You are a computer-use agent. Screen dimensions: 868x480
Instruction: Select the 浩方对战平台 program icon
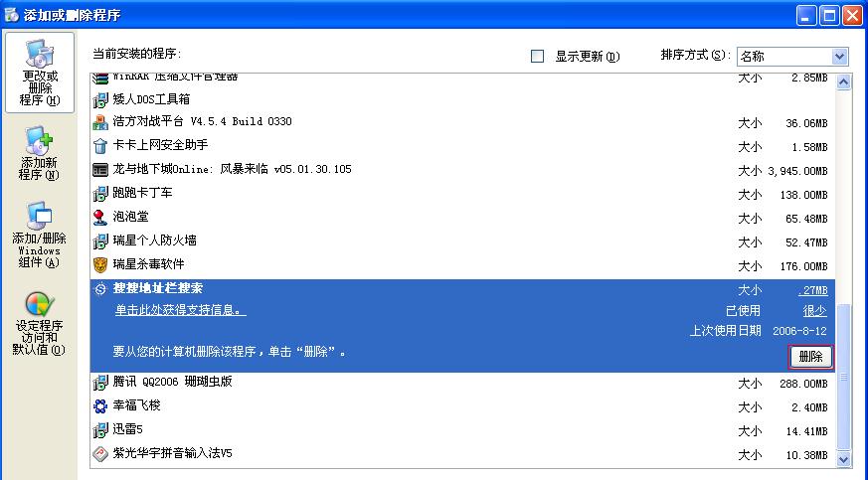pos(100,123)
